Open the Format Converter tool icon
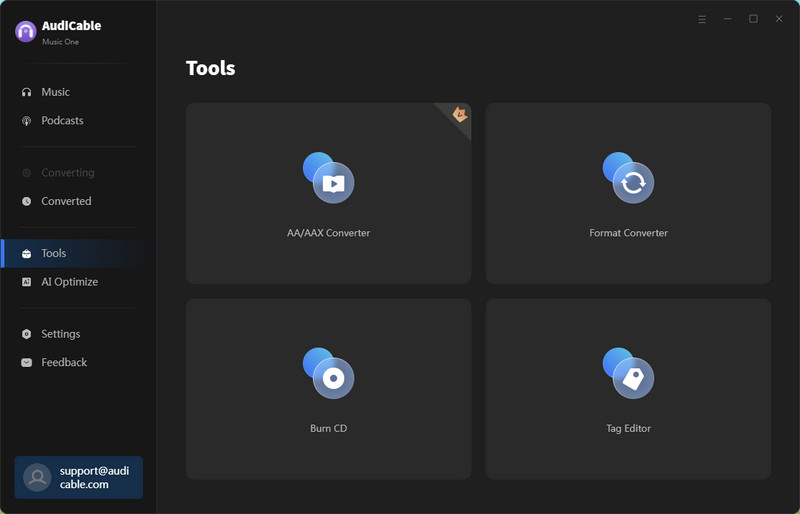The image size is (800, 514). 629,178
